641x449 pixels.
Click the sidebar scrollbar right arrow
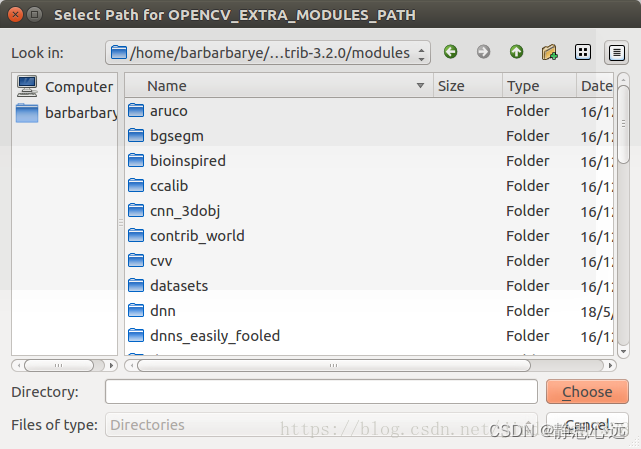[x=111, y=365]
